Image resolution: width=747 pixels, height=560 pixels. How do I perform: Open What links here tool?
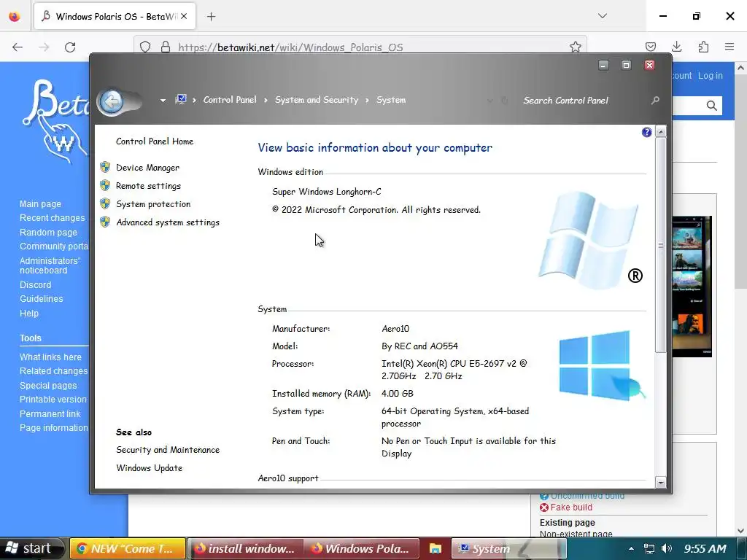50,357
